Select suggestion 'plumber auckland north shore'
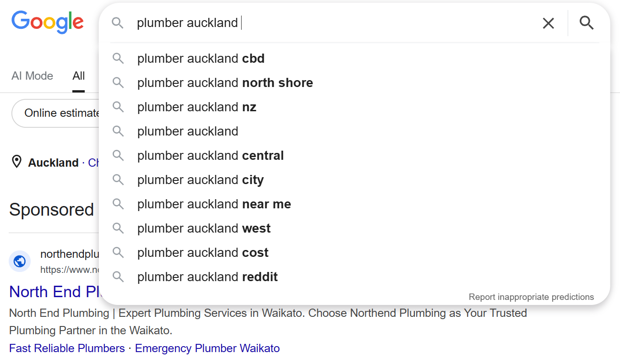 (x=354, y=83)
